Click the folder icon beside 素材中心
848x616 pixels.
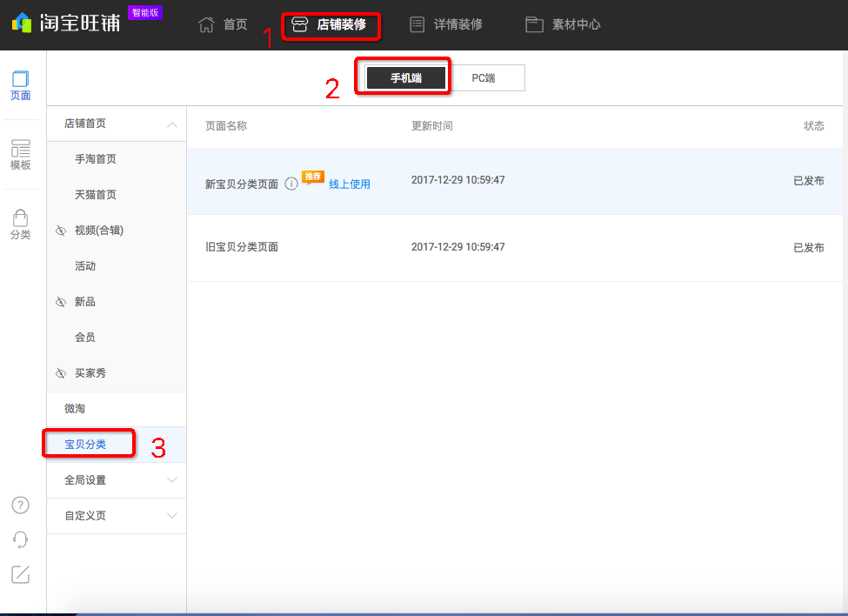(534, 24)
